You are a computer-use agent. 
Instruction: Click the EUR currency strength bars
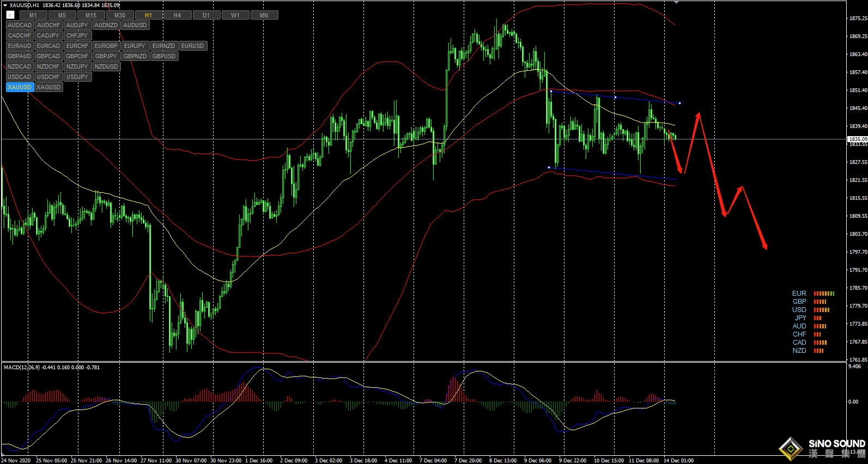(824, 294)
